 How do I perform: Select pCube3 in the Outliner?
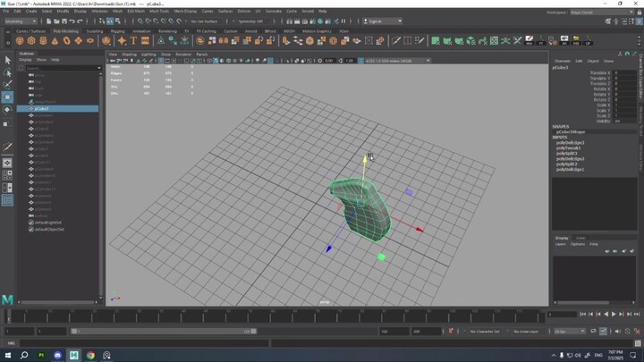[57, 109]
